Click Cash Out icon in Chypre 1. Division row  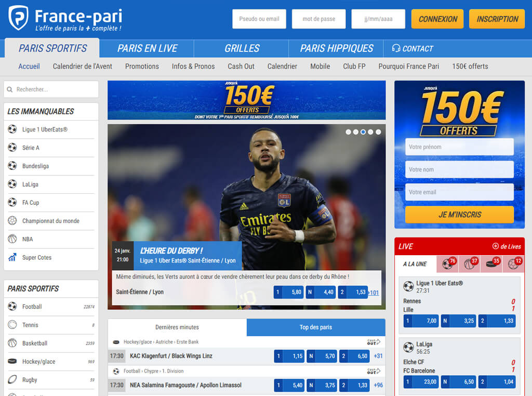point(374,371)
